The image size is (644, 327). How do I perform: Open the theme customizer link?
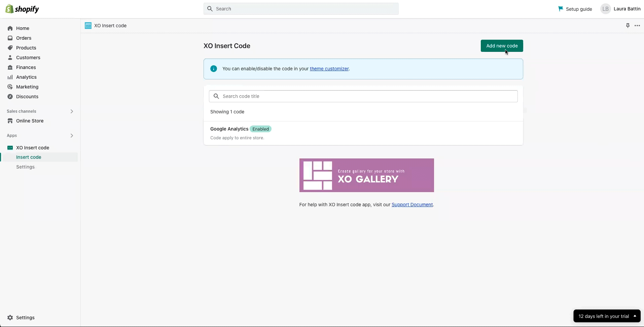click(329, 69)
